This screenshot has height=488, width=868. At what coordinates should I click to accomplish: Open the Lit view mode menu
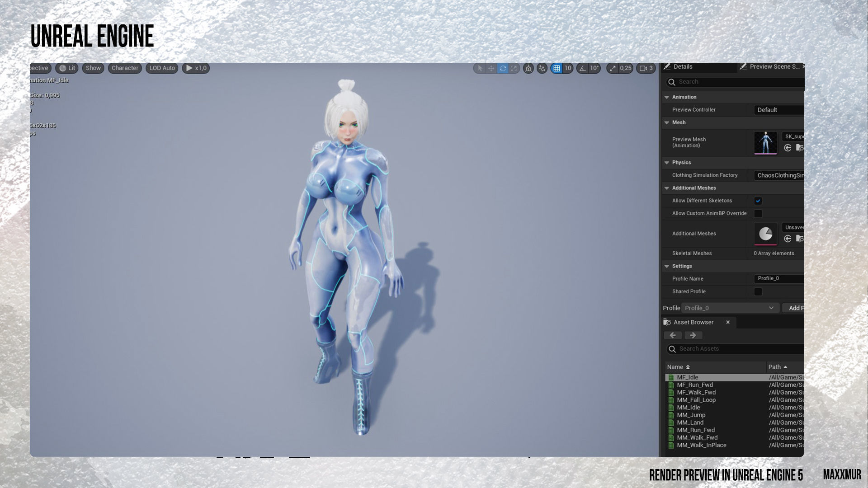67,68
